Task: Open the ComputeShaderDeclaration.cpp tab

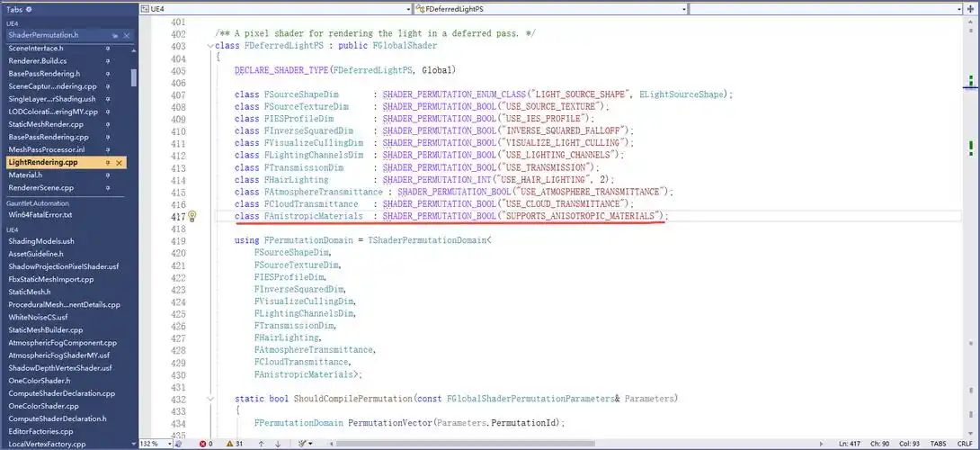Action: coord(62,393)
